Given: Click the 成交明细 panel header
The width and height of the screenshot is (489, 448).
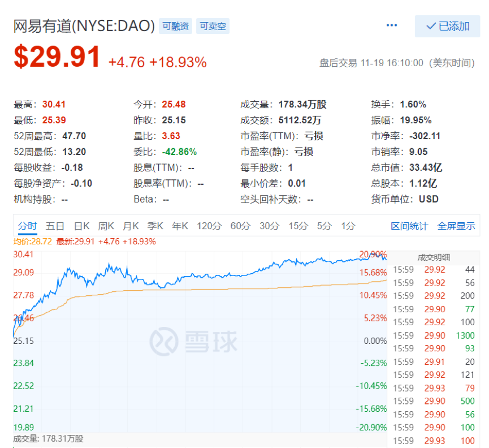Looking at the screenshot, I should pos(434,257).
